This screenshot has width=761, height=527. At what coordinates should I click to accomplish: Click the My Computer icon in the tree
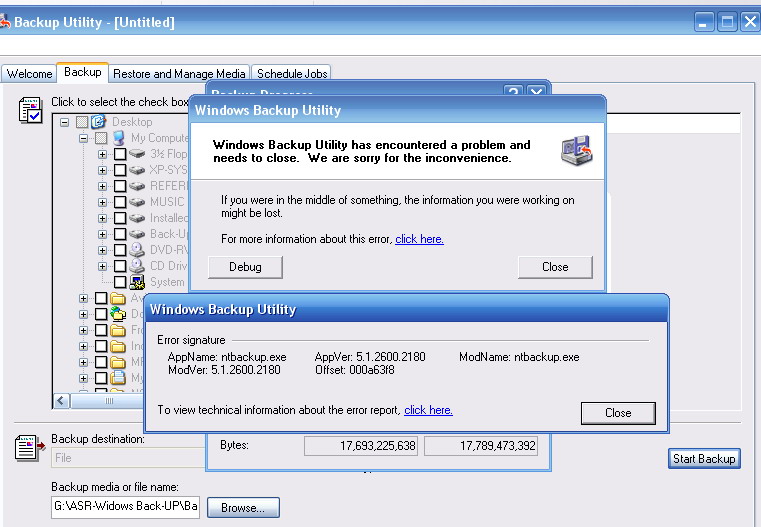119,138
